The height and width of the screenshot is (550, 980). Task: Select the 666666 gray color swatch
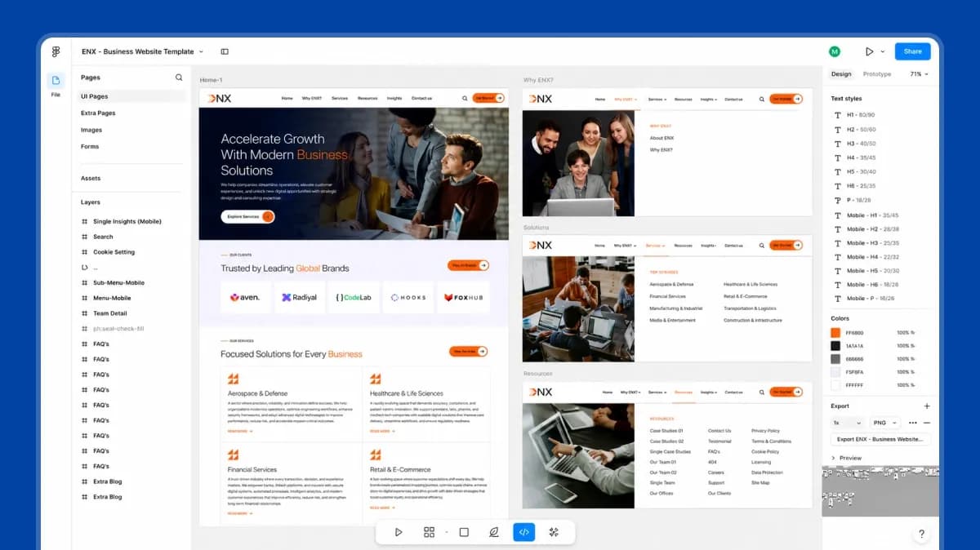tap(835, 359)
